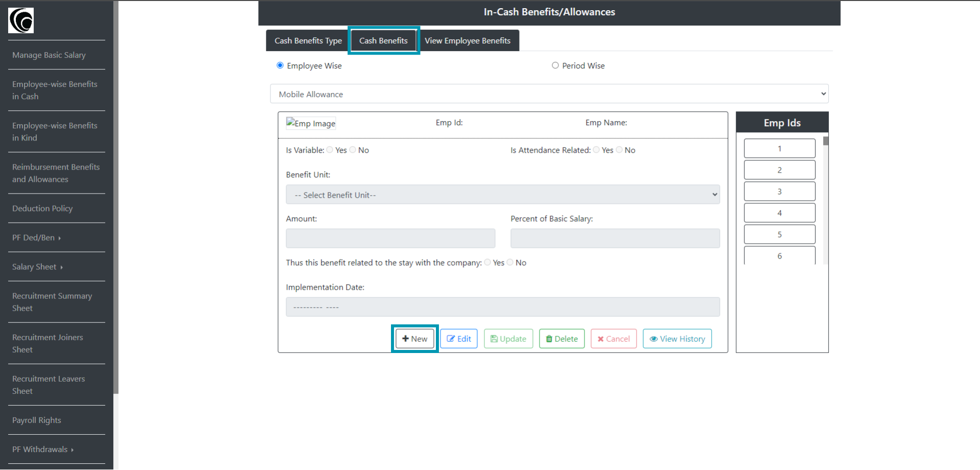
Task: Click the New button
Action: tap(414, 339)
